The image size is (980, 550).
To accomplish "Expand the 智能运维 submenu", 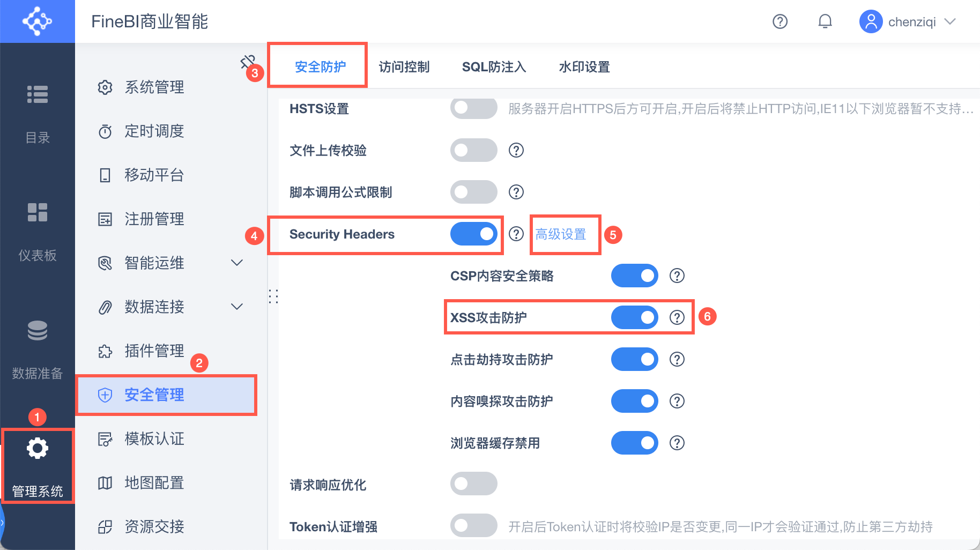I will coord(236,263).
